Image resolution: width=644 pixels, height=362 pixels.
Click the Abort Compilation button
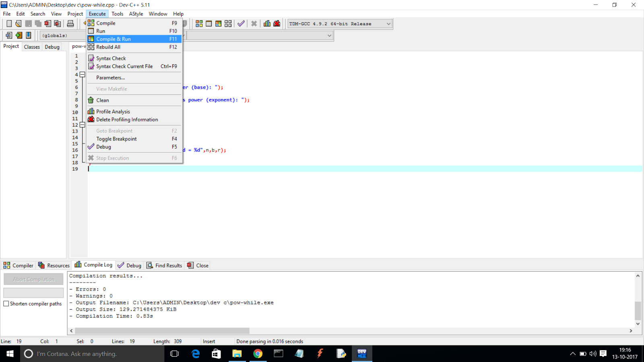click(33, 279)
